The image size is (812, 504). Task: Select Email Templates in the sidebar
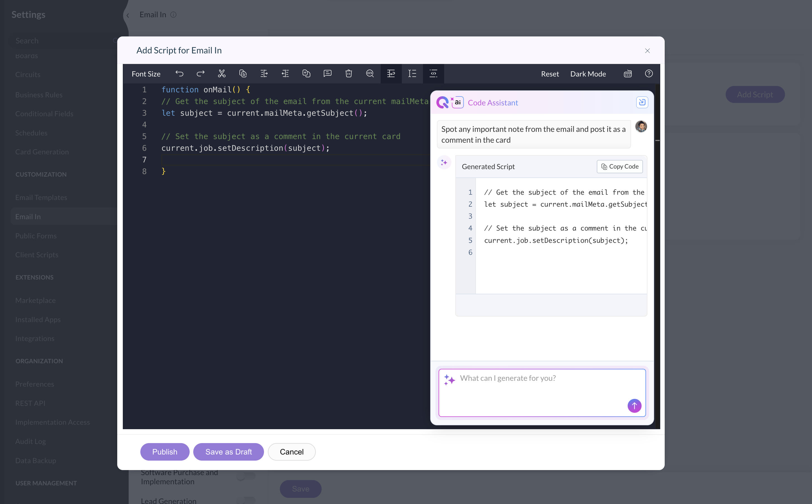click(x=41, y=197)
